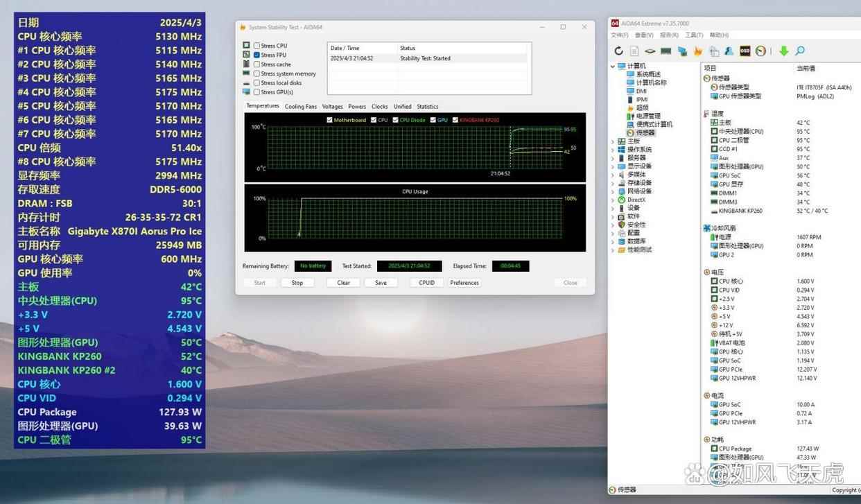Select 系统概述 in the tree
The width and height of the screenshot is (861, 504).
pos(647,74)
